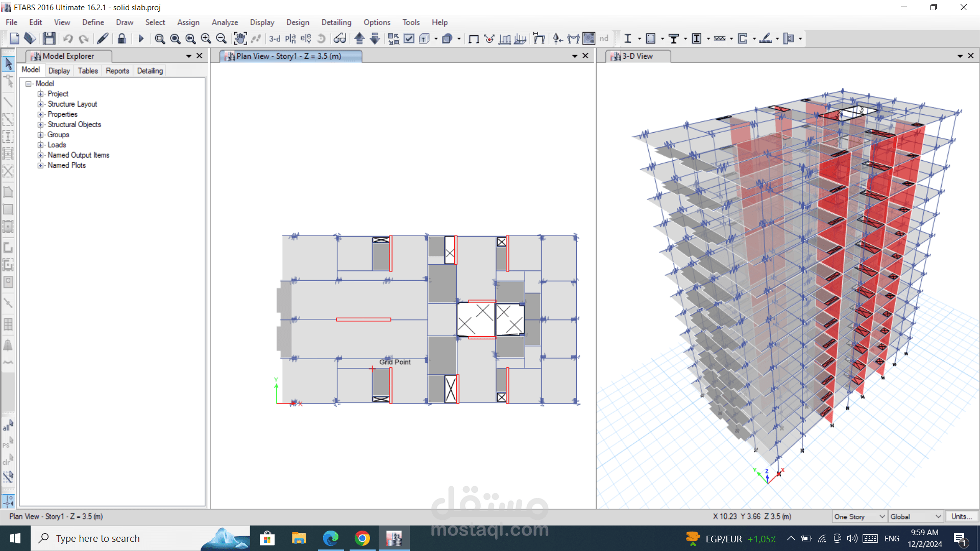The width and height of the screenshot is (980, 551).
Task: Click the New Model icon
Action: coord(14,38)
